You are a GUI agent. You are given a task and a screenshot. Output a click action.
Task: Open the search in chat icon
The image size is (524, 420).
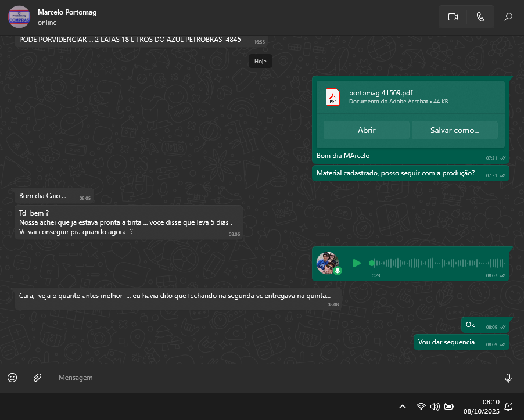coord(508,17)
